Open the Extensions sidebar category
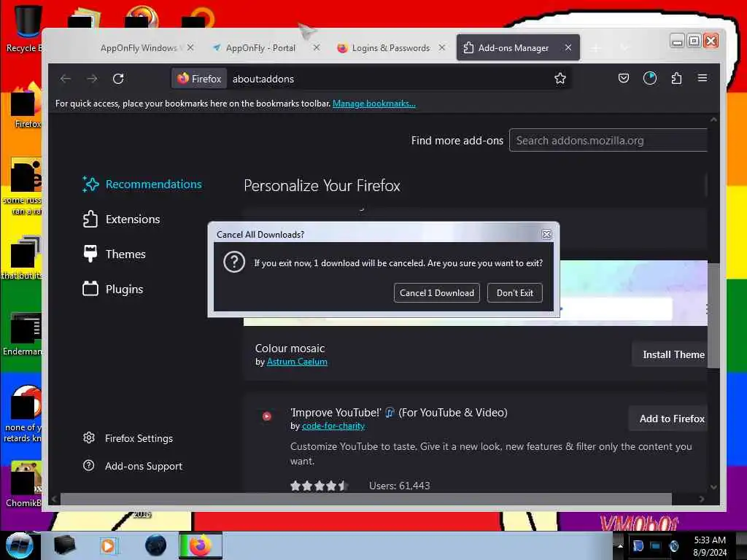The image size is (747, 560). pos(122,219)
